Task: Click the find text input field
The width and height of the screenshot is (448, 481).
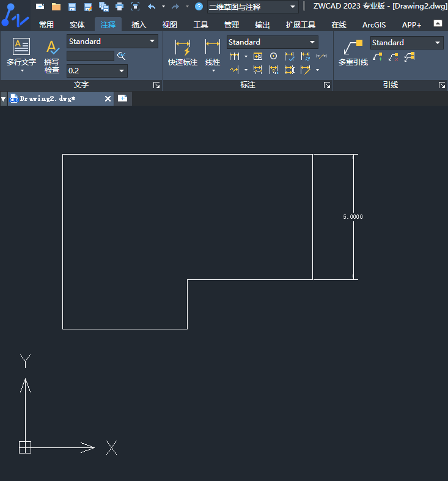Action: click(x=90, y=56)
